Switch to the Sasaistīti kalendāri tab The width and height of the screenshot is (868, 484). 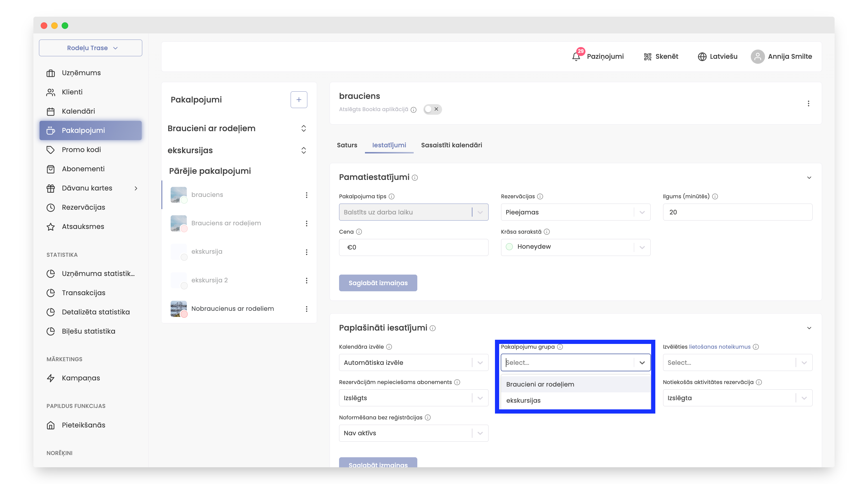[451, 145]
